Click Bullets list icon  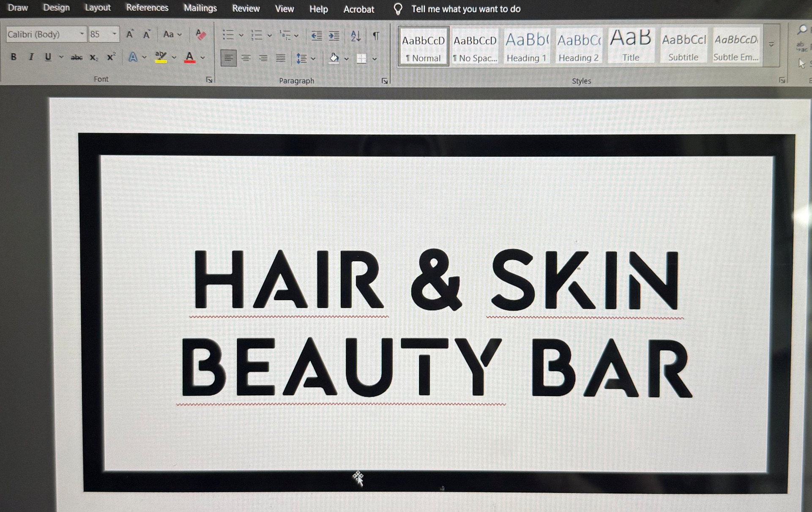click(x=228, y=35)
